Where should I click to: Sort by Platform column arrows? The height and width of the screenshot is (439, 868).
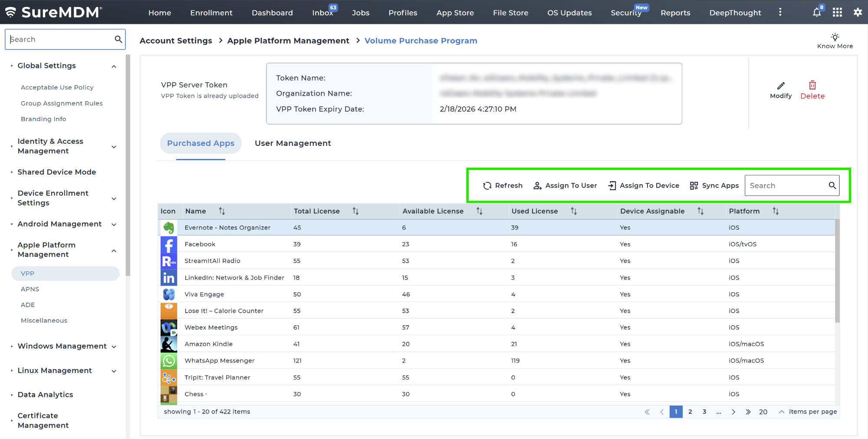click(776, 211)
